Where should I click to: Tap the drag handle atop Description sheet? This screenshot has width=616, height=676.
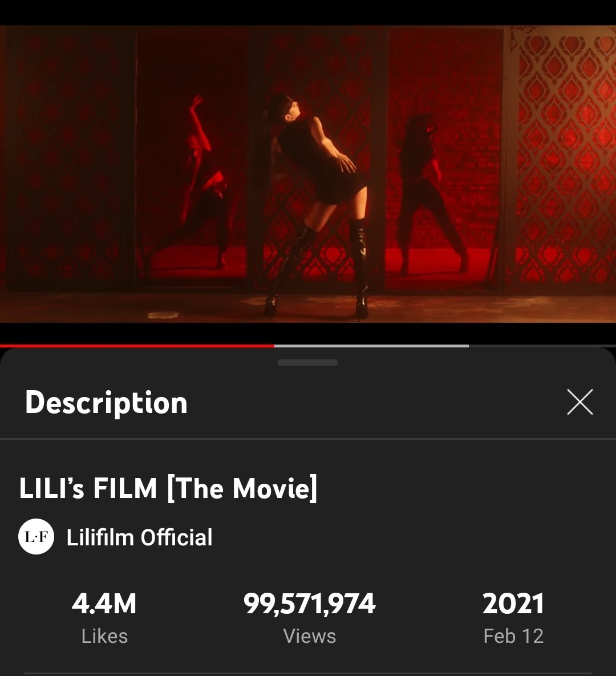point(308,363)
